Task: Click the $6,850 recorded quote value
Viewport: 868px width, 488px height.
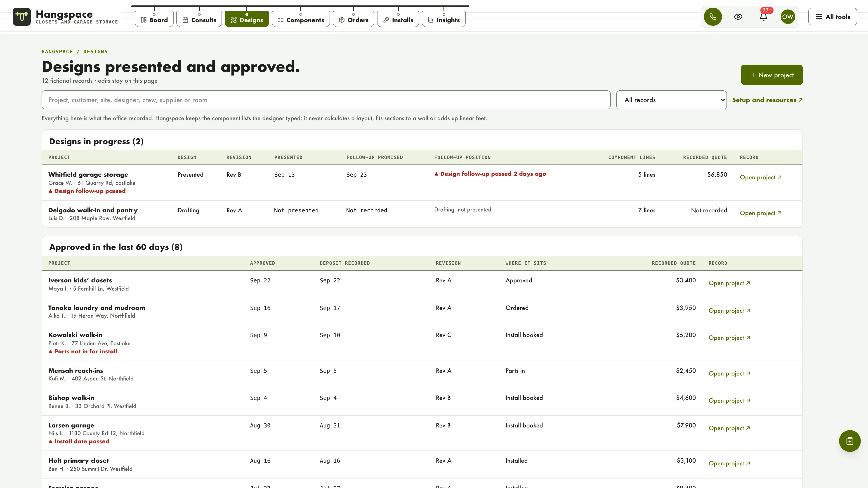Action: coord(717,174)
